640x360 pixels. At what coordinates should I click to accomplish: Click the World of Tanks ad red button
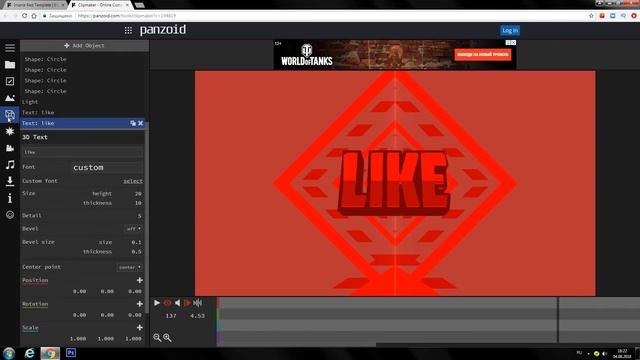pyautogui.click(x=483, y=54)
